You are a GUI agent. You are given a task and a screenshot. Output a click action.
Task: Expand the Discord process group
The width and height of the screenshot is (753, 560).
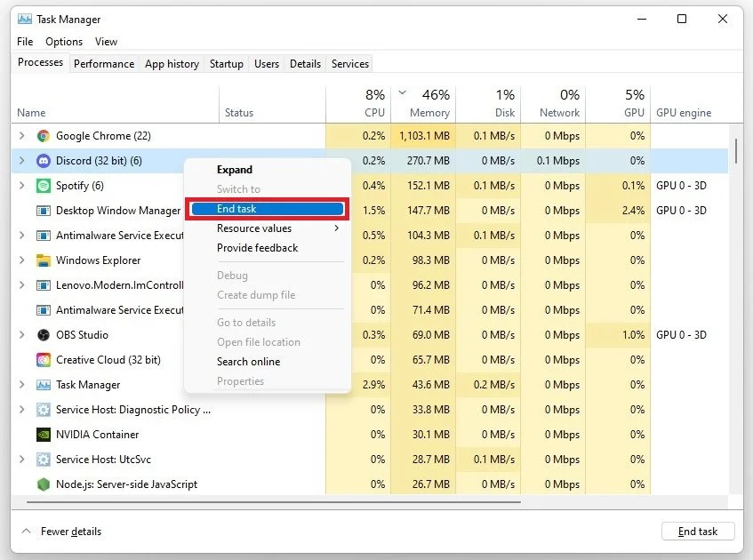(x=21, y=161)
